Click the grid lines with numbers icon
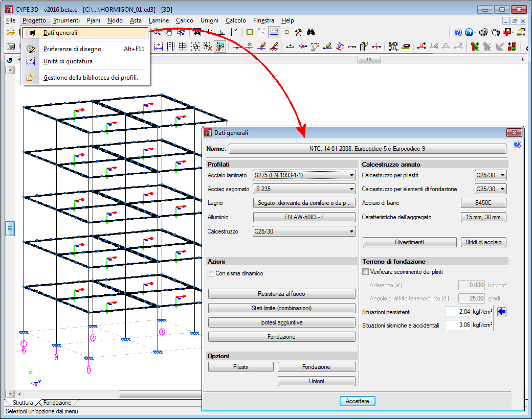This screenshot has height=419, width=532. (x=183, y=46)
